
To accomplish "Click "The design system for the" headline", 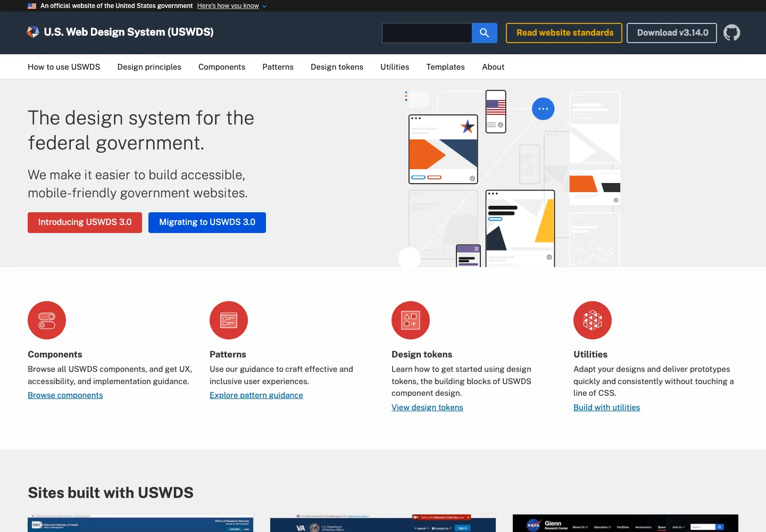I will [x=141, y=118].
